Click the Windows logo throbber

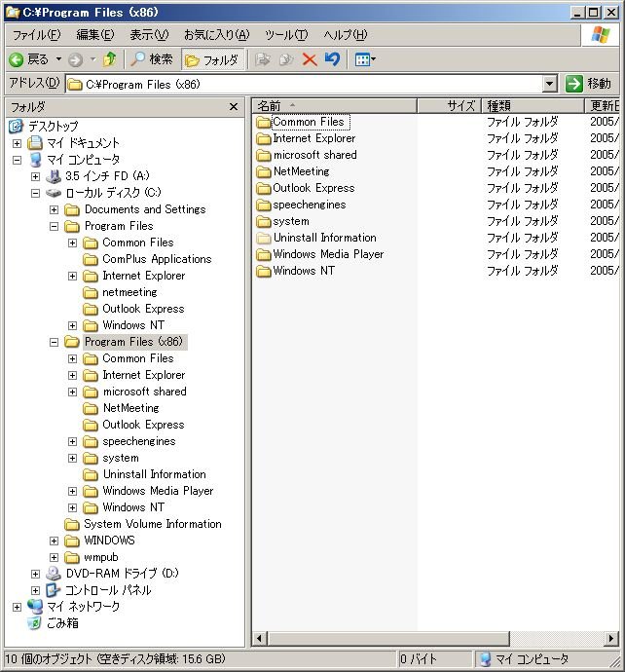point(601,35)
